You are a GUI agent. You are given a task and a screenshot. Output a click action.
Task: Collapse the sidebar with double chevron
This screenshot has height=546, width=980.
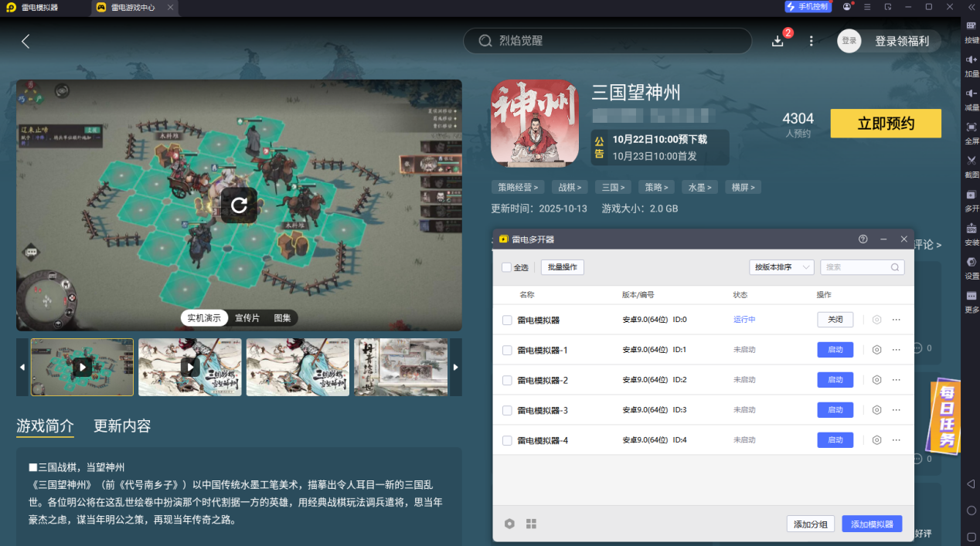coord(971,7)
